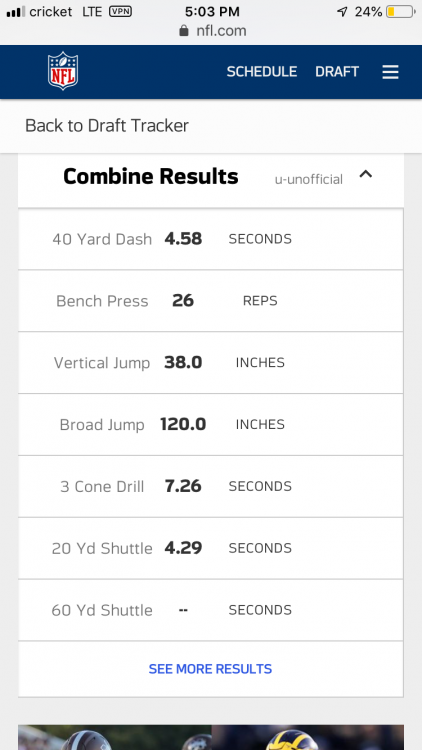Tap the location arrow status icon

(x=342, y=11)
